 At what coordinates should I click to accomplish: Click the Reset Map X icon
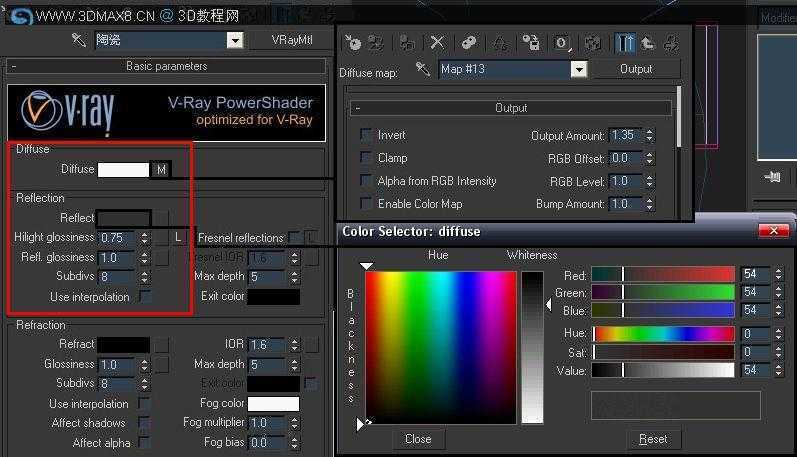coord(437,43)
